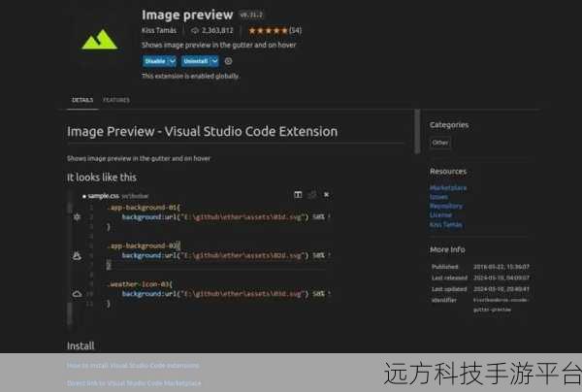The width and height of the screenshot is (582, 392).
Task: Open the Kiss Tamás link under Resources
Action: [x=446, y=224]
